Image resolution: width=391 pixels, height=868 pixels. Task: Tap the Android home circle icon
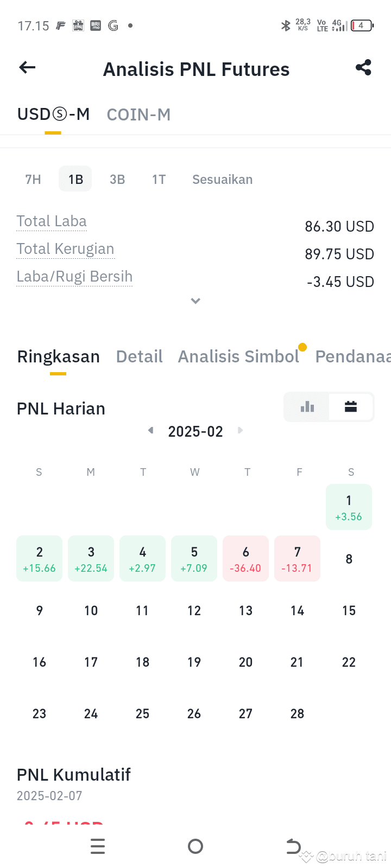pyautogui.click(x=195, y=846)
